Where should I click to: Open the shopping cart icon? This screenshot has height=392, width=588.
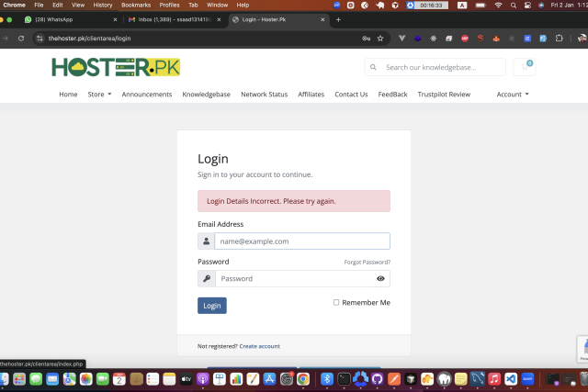click(x=526, y=67)
